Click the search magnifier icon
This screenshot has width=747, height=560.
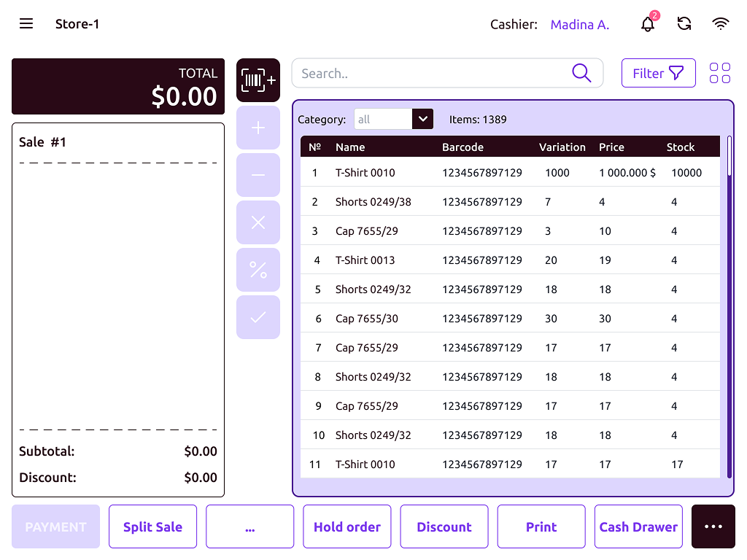tap(581, 73)
